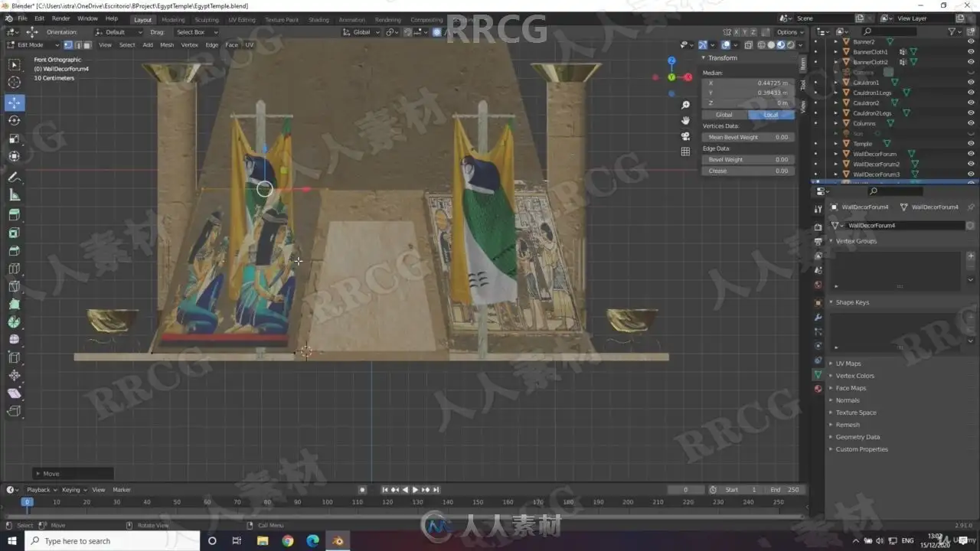Click the Global transform button
Viewport: 980px width, 551px height.
[724, 115]
